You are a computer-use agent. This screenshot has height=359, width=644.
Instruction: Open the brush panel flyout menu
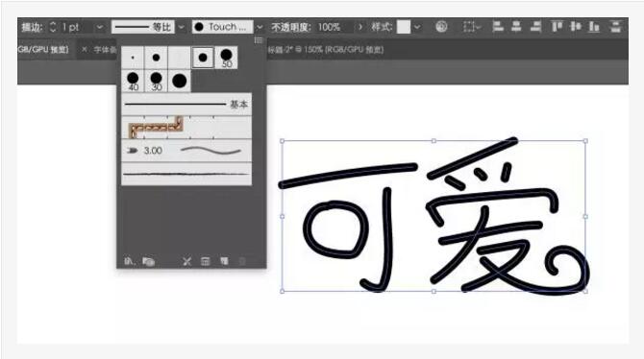(259, 40)
